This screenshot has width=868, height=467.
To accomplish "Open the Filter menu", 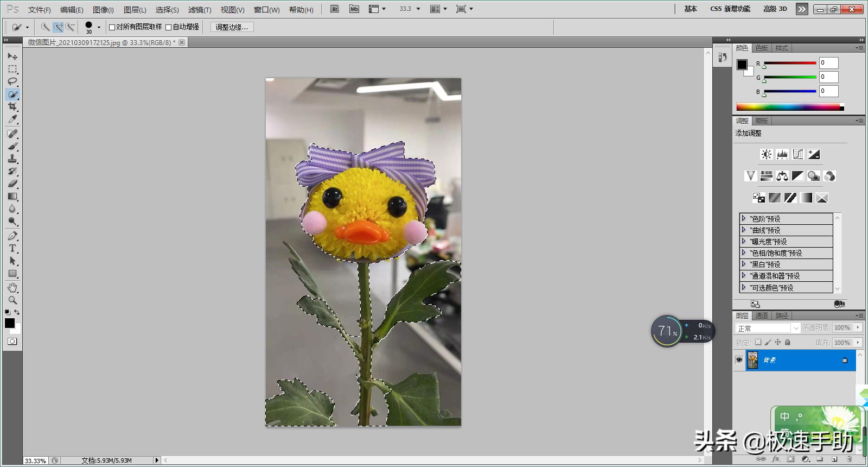I will pos(199,10).
